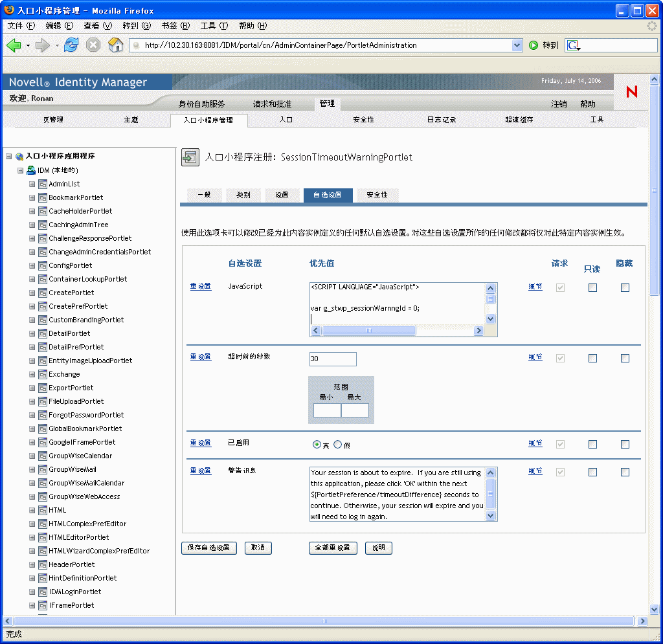
Task: Toggle hidden checkbox for 警告讯息 row
Action: coord(625,472)
